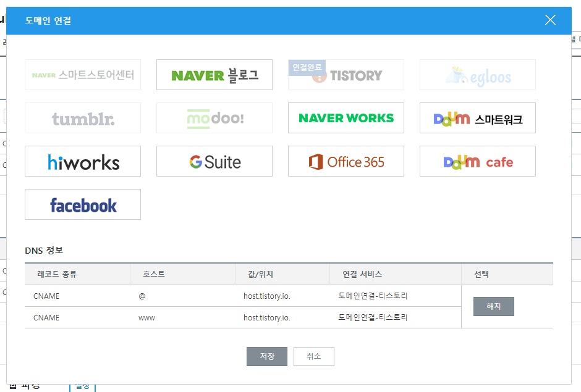Click the 해지 button for Tistory records
The height and width of the screenshot is (392, 581).
pyautogui.click(x=494, y=306)
